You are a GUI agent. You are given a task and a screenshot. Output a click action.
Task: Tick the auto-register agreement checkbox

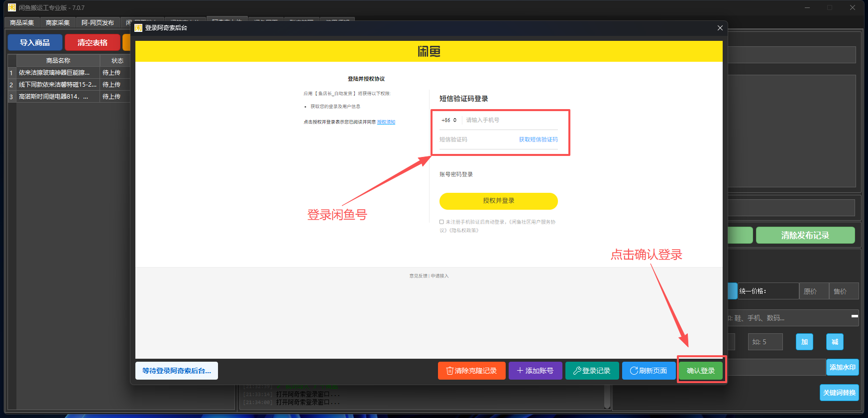pyautogui.click(x=441, y=222)
